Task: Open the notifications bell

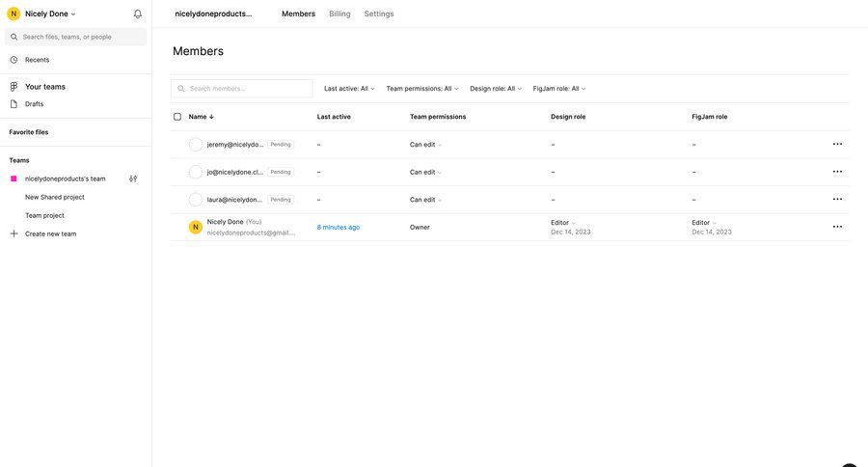Action: pyautogui.click(x=138, y=14)
